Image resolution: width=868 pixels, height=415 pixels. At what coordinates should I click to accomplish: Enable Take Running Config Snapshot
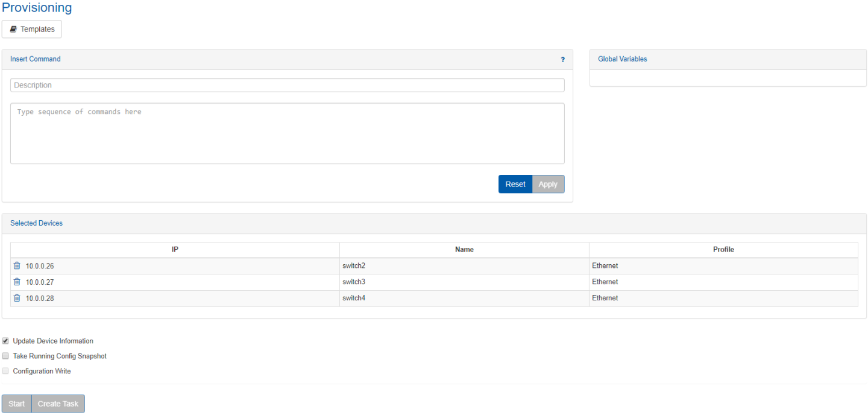(5, 356)
